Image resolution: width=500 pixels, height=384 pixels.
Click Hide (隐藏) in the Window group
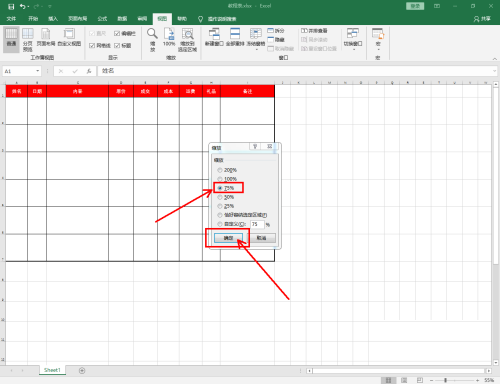276,40
